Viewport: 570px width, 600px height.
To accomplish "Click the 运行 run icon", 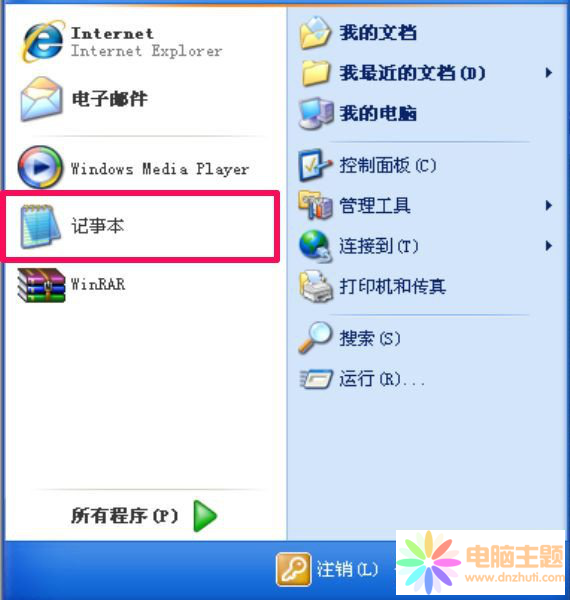I will point(316,379).
